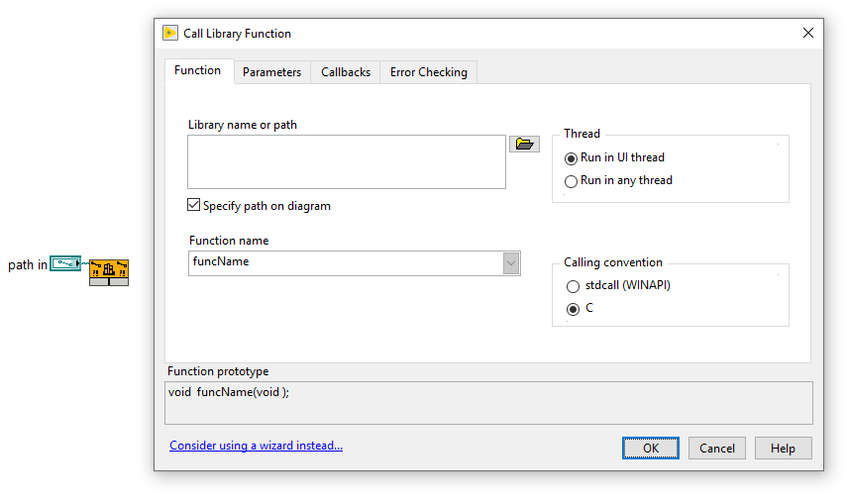Confirm with the OK button
The width and height of the screenshot is (846, 504).
tap(650, 448)
